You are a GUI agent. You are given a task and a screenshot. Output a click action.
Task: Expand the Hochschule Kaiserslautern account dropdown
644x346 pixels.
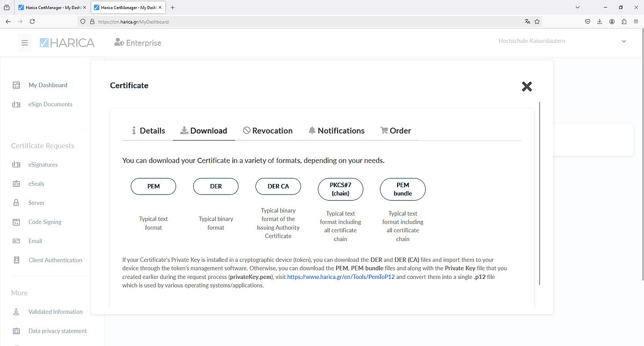624,41
